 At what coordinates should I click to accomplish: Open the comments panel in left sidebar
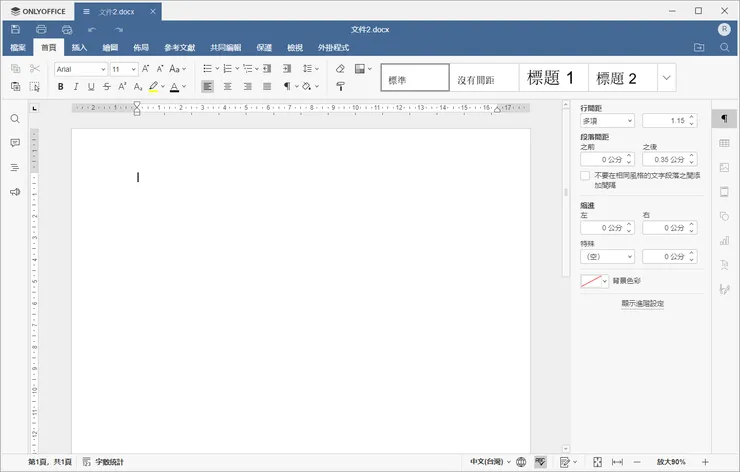pyautogui.click(x=15, y=143)
